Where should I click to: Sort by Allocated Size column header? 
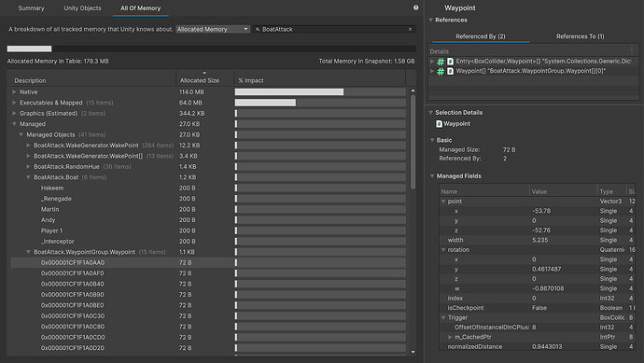point(200,80)
